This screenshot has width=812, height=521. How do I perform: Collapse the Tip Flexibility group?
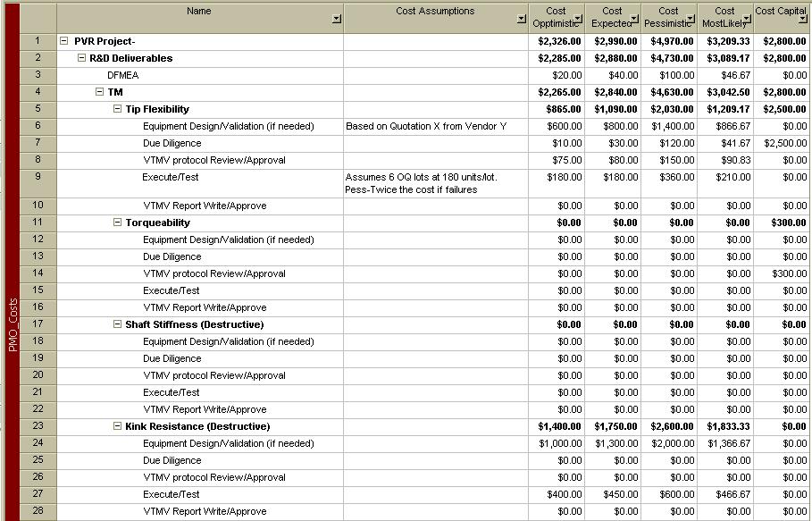point(117,109)
